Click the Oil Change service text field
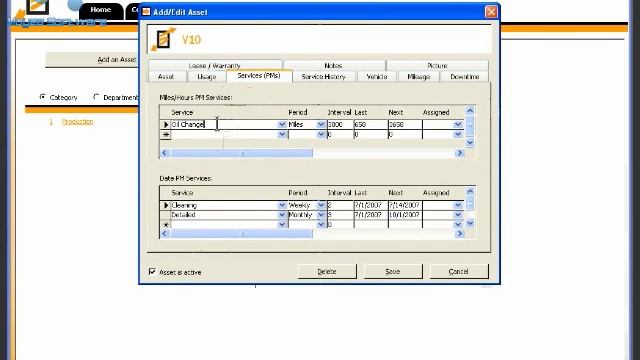The height and width of the screenshot is (360, 640). click(x=224, y=124)
